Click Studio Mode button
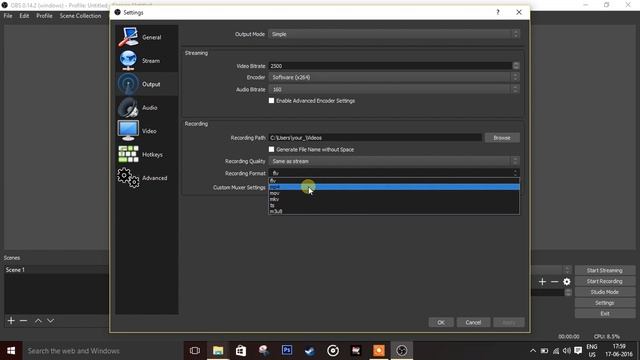This screenshot has width=640, height=360. 604,292
